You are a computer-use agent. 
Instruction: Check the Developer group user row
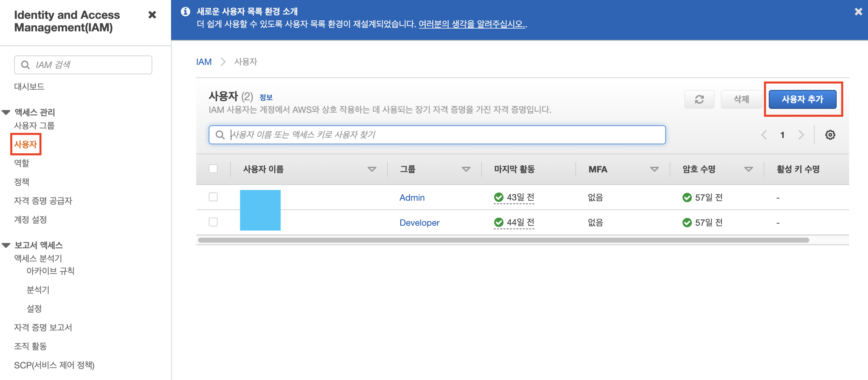pos(213,222)
